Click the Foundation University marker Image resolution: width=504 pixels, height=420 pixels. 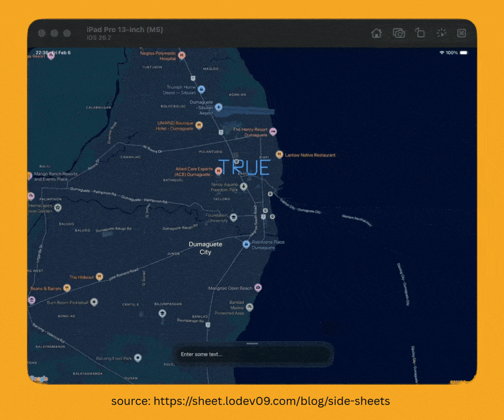234,217
